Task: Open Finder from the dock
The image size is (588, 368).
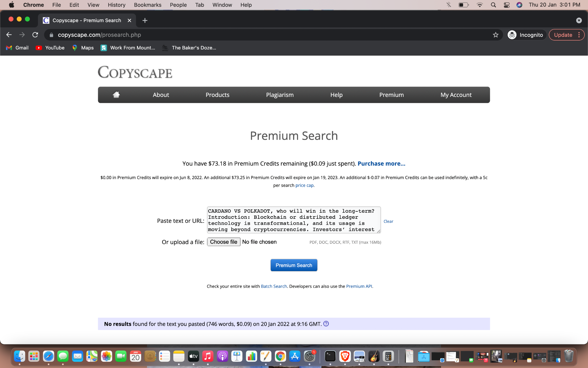Action: coord(20,356)
